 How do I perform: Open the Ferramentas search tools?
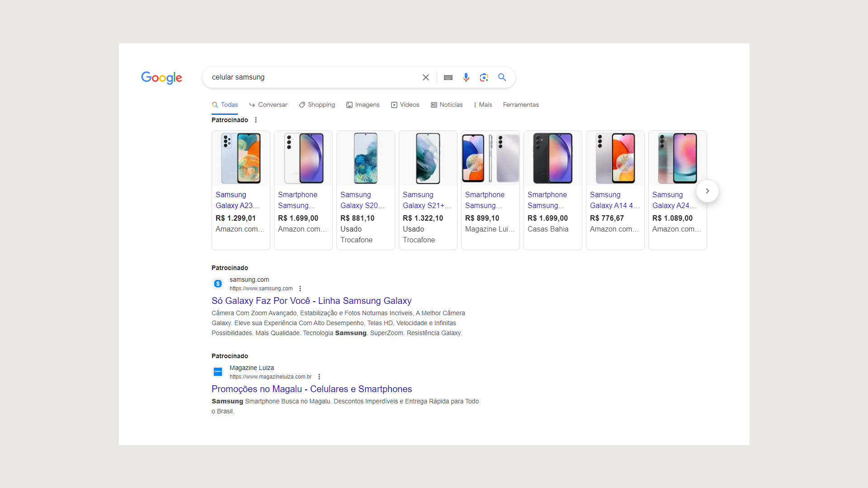click(x=521, y=105)
